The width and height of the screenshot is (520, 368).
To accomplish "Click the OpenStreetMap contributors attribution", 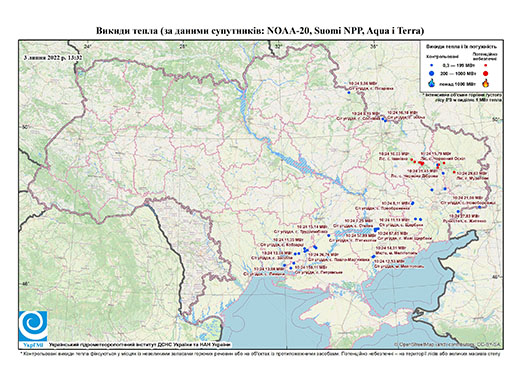I will (448, 344).
